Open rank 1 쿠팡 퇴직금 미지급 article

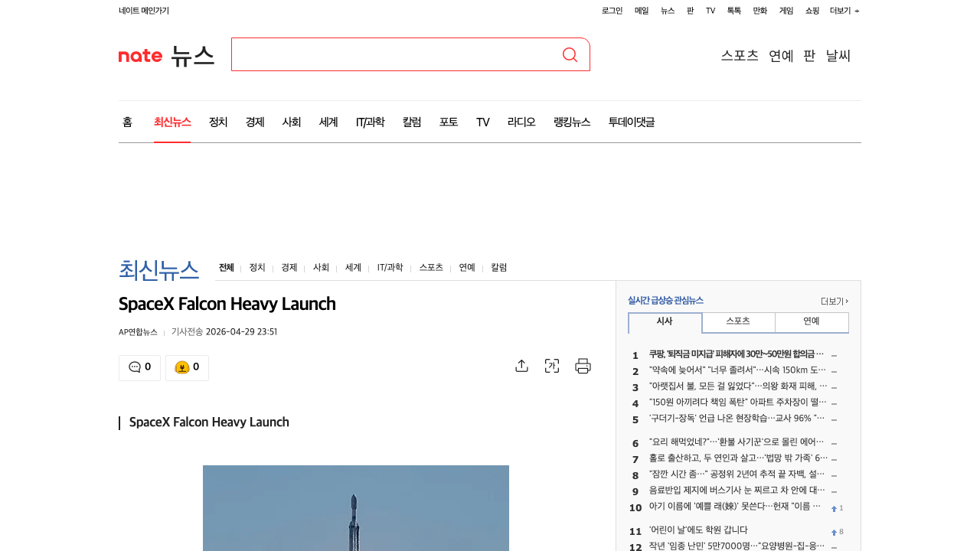click(x=737, y=354)
